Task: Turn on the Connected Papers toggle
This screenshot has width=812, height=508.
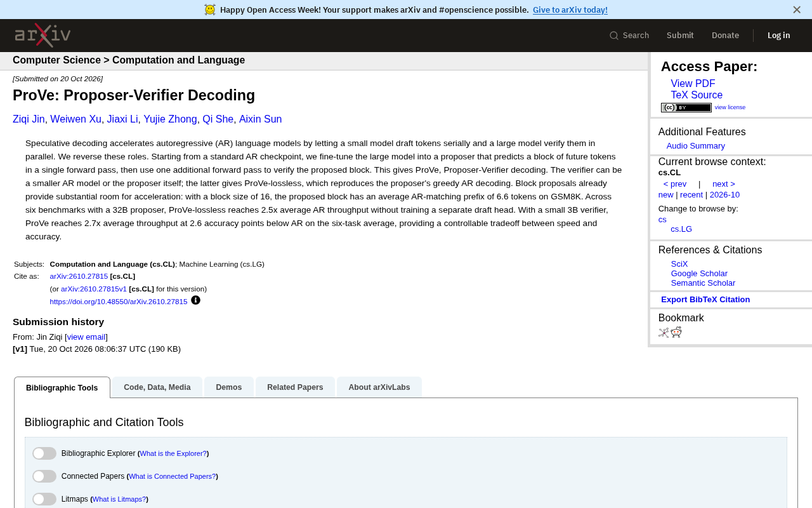Action: click(x=44, y=476)
